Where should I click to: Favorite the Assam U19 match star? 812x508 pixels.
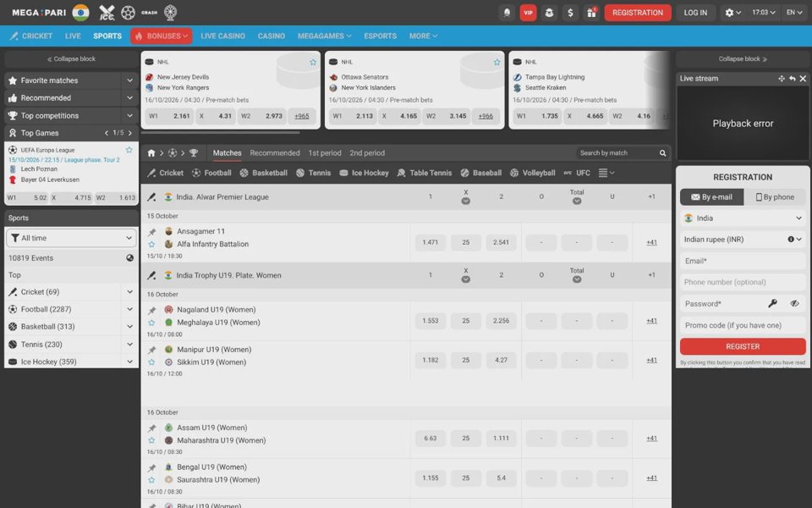click(x=151, y=440)
